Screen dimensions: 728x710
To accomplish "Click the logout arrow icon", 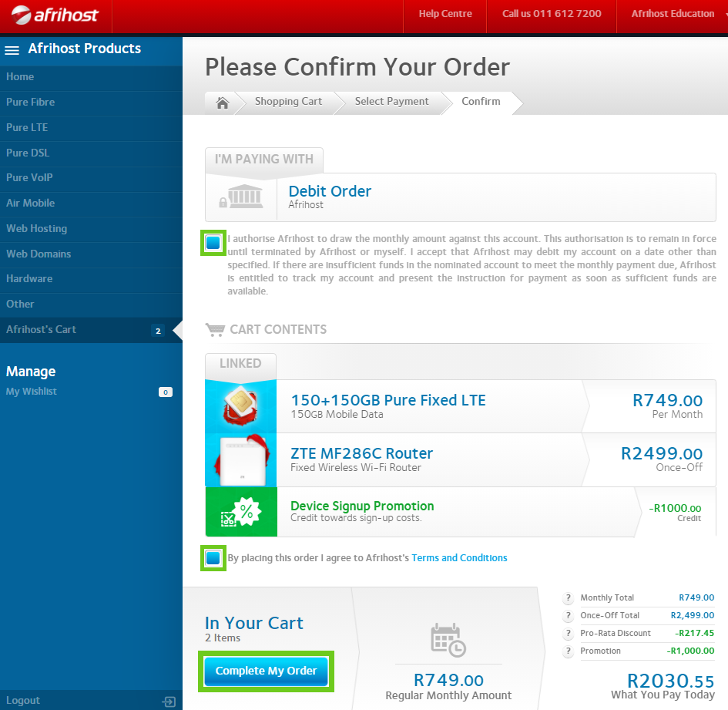I will point(169,701).
